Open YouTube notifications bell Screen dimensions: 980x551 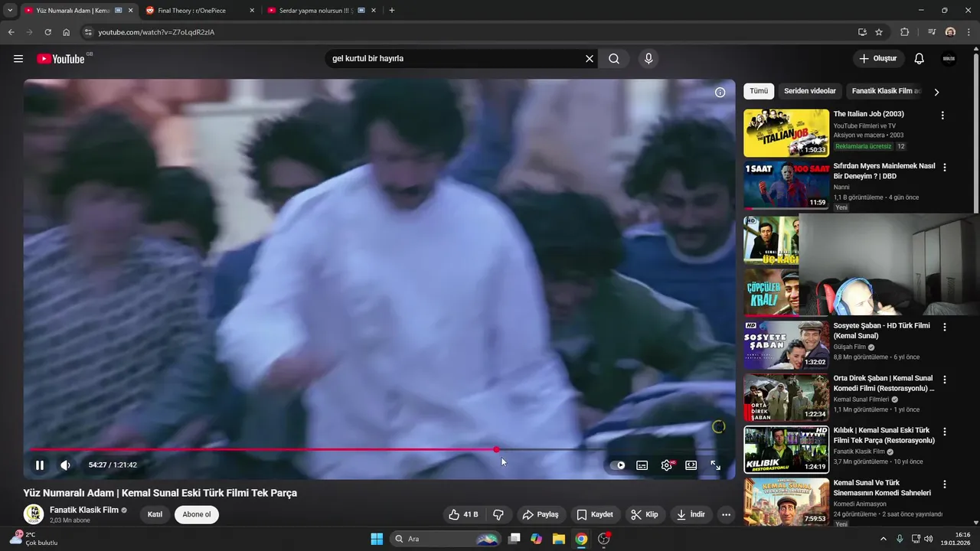(920, 59)
